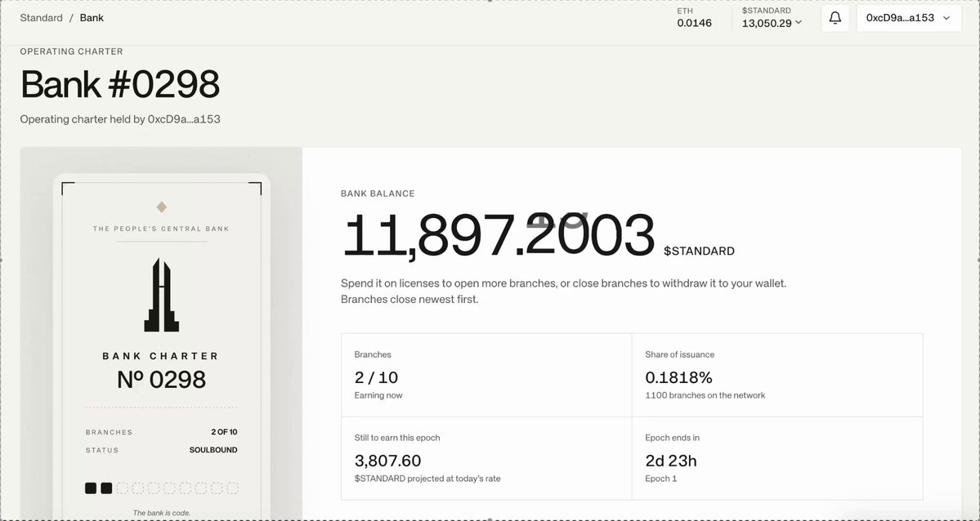
Task: Click the BANK CHARTER title on the card
Action: pos(161,356)
